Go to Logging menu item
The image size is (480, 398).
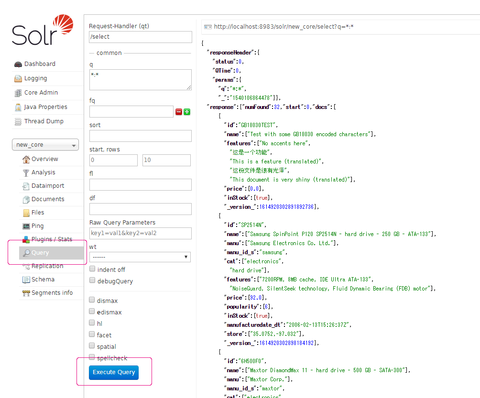[x=35, y=78]
